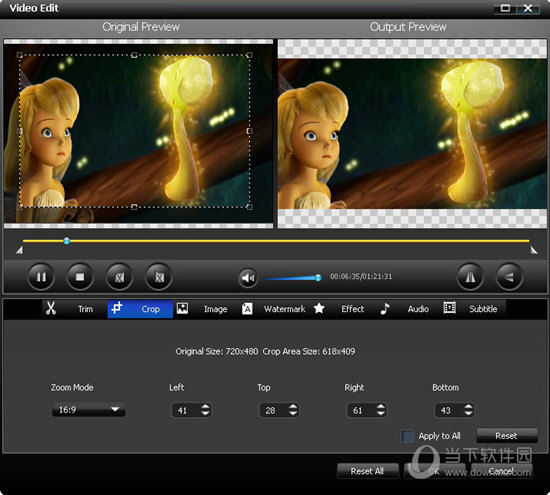Click the Audio music note icon
This screenshot has height=495, width=550.
click(385, 309)
